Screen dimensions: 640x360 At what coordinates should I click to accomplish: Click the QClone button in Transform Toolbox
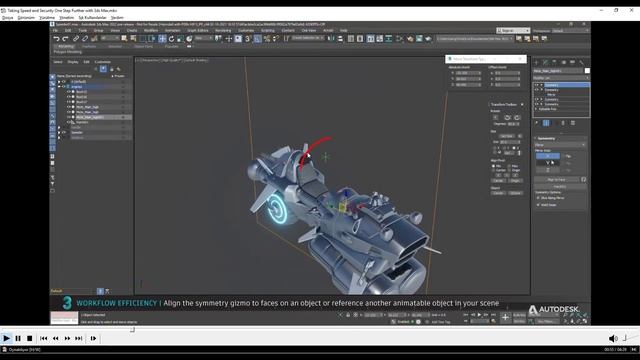515,193
